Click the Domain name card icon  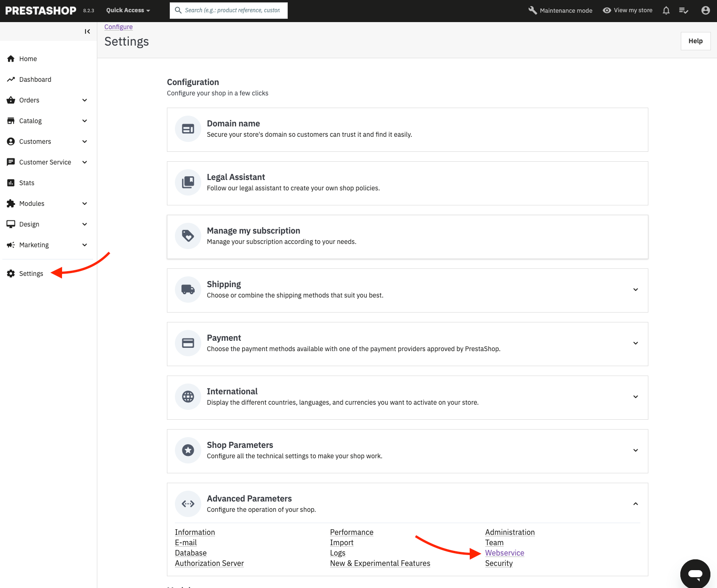[188, 129]
